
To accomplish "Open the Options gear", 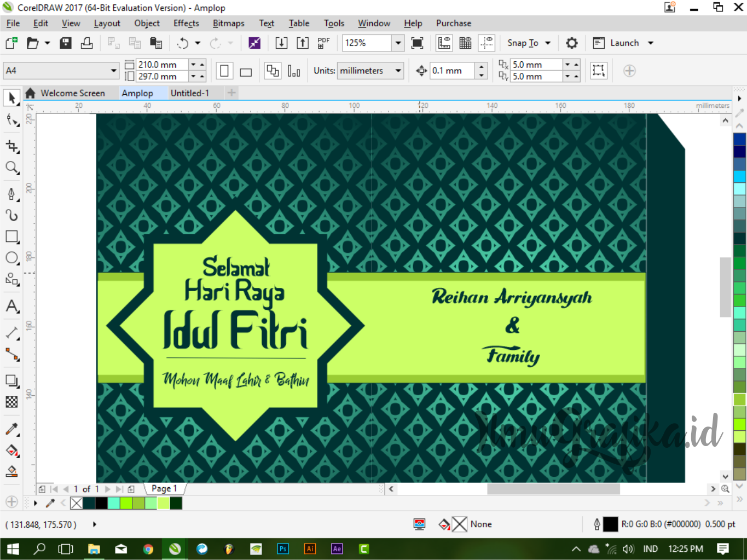I will (572, 43).
